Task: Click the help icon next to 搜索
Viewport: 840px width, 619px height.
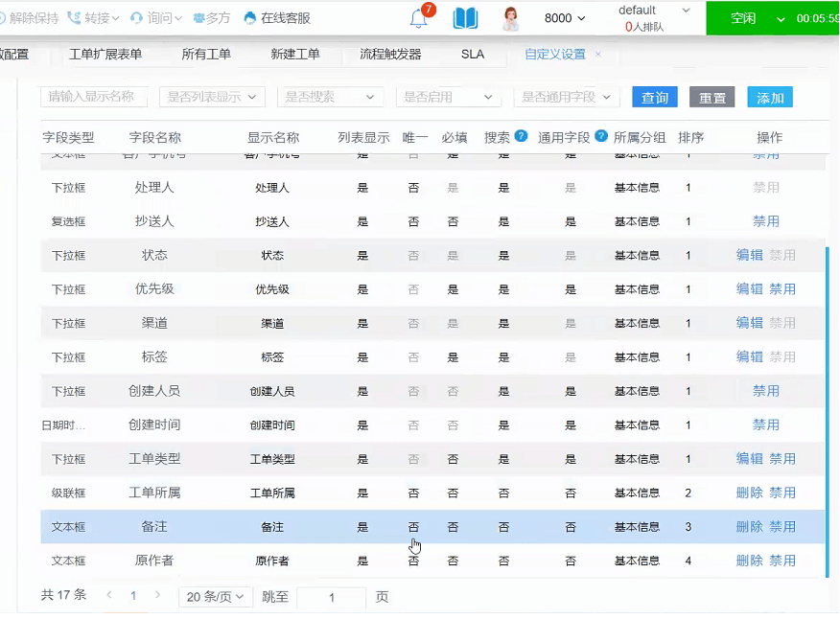Action: pyautogui.click(x=521, y=136)
